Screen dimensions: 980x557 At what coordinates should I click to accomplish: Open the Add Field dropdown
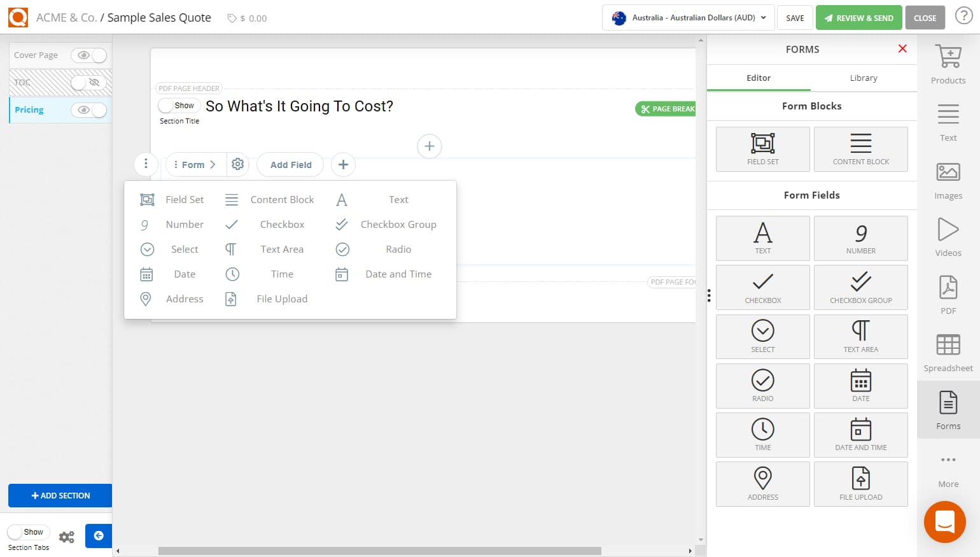coord(290,164)
